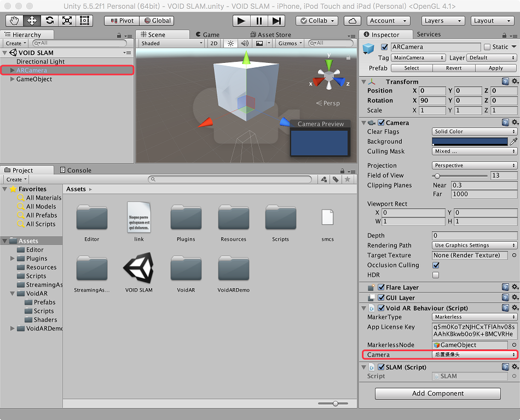Toggle scene lighting sun icon
The width and height of the screenshot is (520, 420).
(x=231, y=43)
